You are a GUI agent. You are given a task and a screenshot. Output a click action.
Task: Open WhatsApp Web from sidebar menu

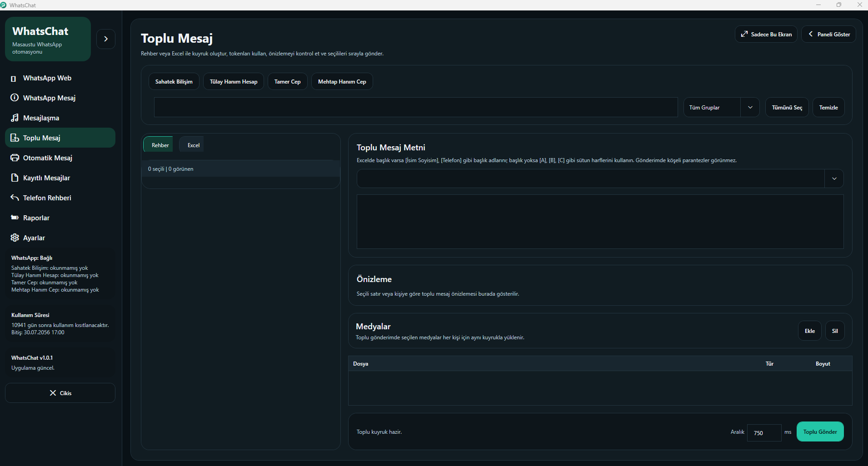click(60, 78)
